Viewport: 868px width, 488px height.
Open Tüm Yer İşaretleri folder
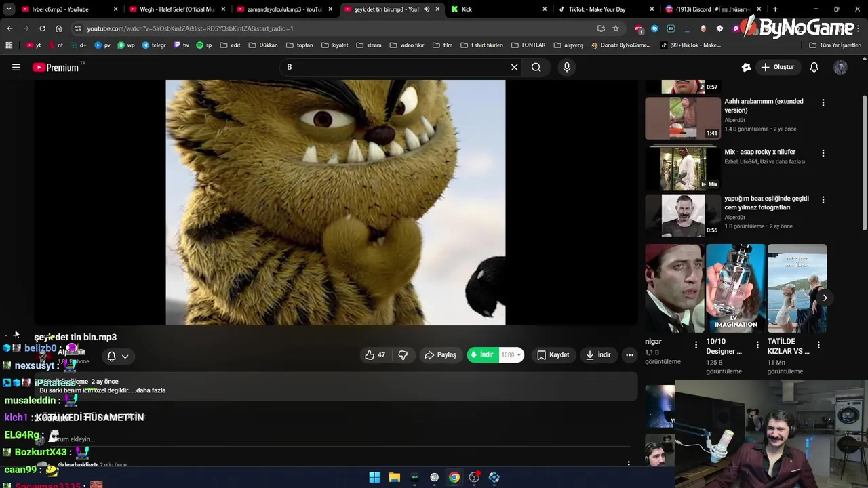coord(835,45)
